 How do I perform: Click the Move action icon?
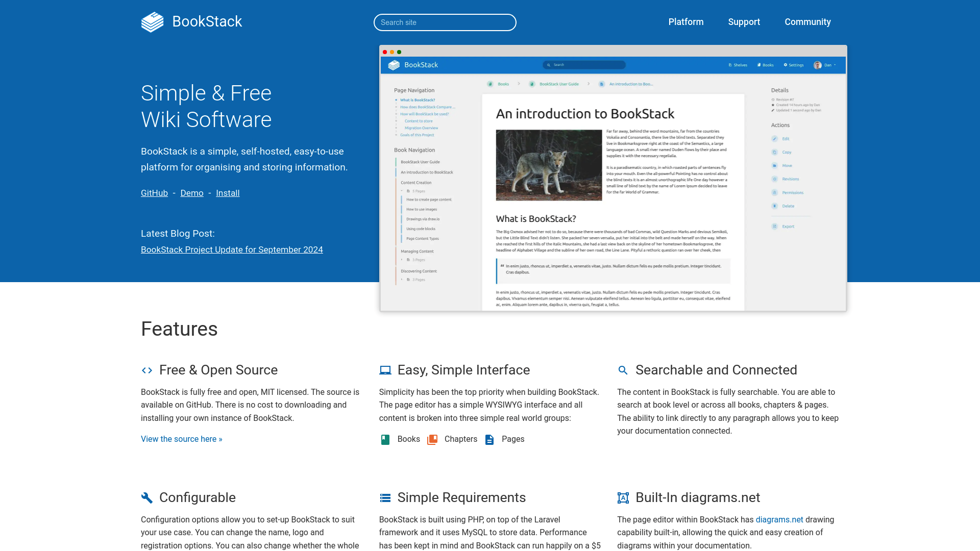coord(775,165)
